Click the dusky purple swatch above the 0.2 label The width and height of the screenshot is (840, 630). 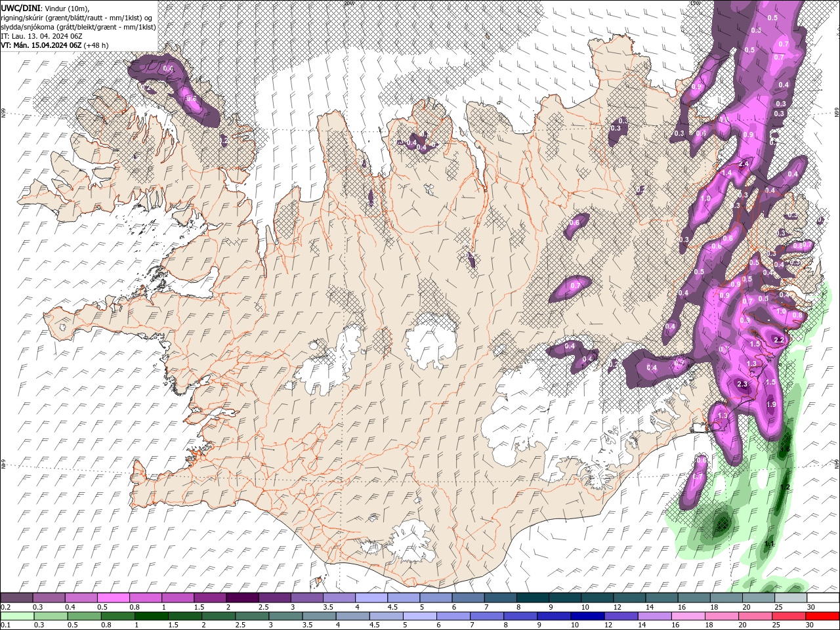[17, 598]
